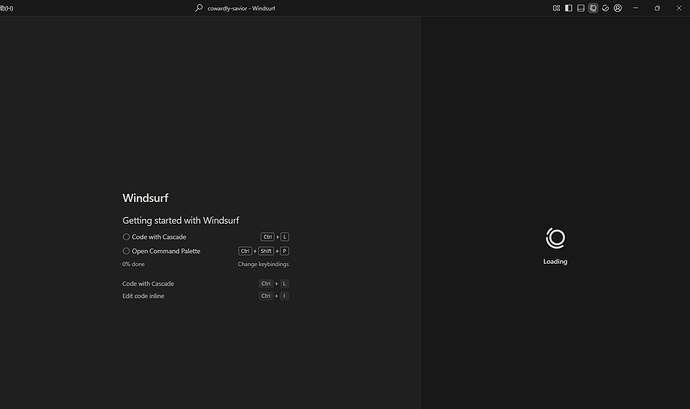Click the Shift keycap in the Command Palette shortcut
690x409 pixels.
[266, 251]
